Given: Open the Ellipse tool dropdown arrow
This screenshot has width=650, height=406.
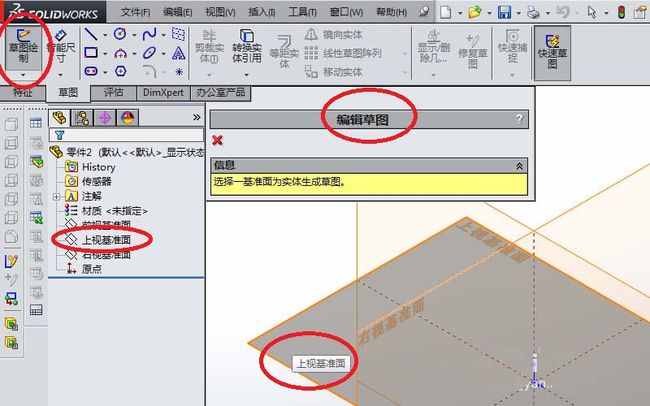Looking at the screenshot, I should click(x=164, y=53).
